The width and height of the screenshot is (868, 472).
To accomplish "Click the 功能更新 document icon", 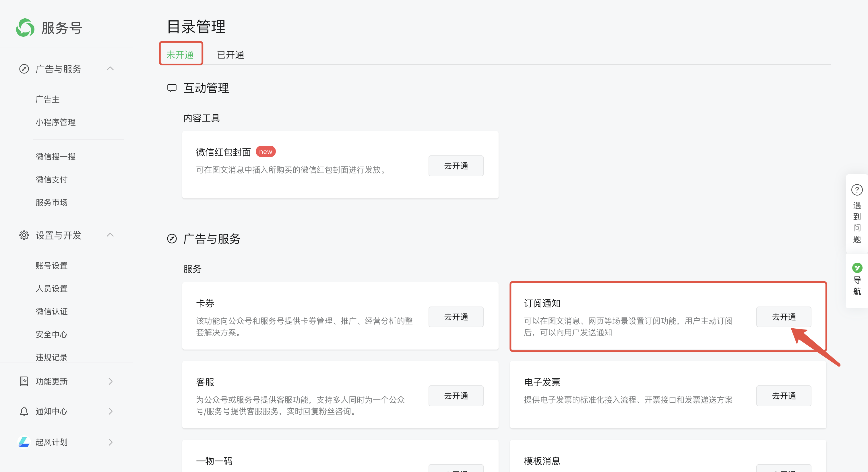I will tap(24, 381).
